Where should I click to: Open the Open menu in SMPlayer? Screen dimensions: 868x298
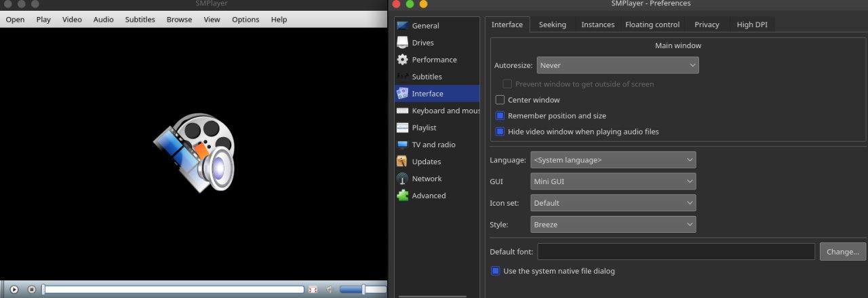(15, 20)
